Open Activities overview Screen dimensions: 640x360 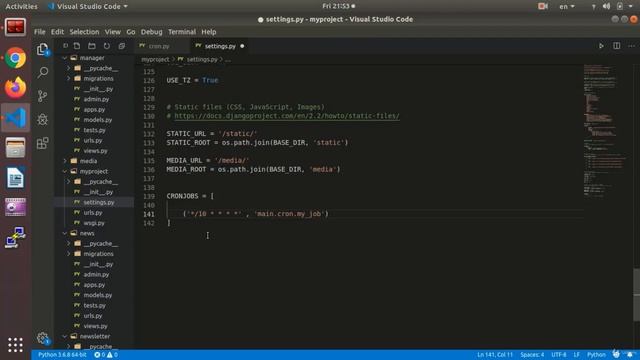21,7
